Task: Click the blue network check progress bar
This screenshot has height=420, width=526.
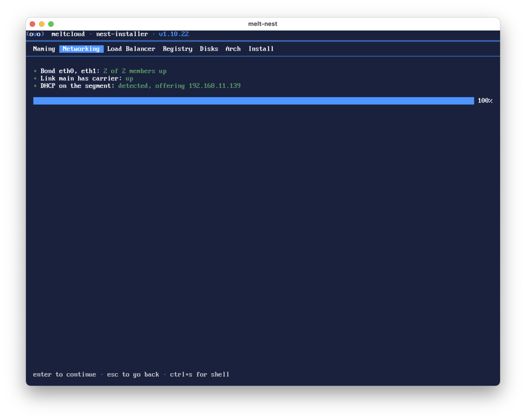Action: [254, 101]
